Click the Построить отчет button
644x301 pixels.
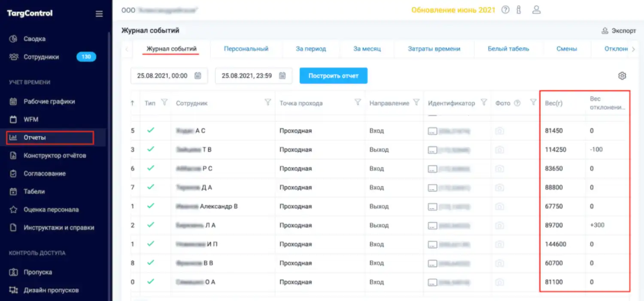[x=334, y=75]
